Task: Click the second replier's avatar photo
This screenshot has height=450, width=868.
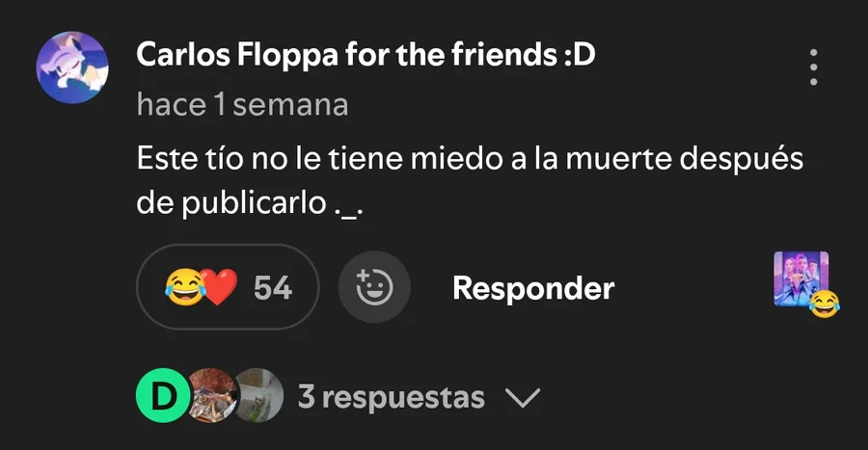Action: pos(213,396)
